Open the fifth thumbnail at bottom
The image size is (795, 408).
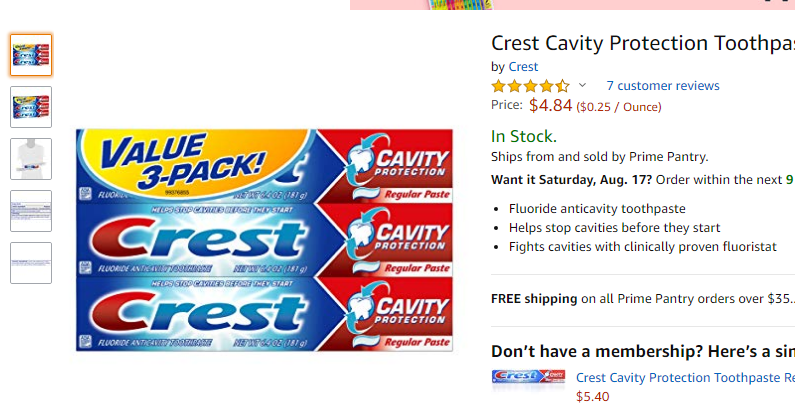(31, 263)
